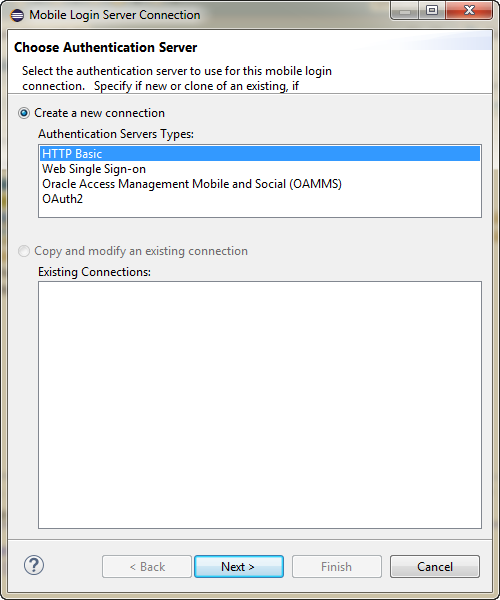Viewport: 500px width, 600px height.
Task: Maximize the Mobile Login Server Connection dialog
Action: [432, 11]
